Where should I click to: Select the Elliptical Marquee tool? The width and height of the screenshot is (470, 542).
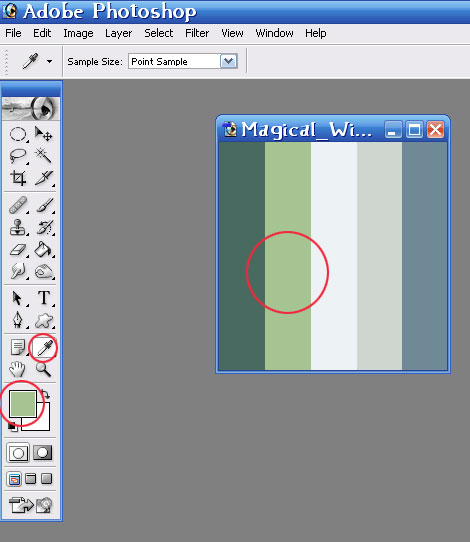[18, 134]
